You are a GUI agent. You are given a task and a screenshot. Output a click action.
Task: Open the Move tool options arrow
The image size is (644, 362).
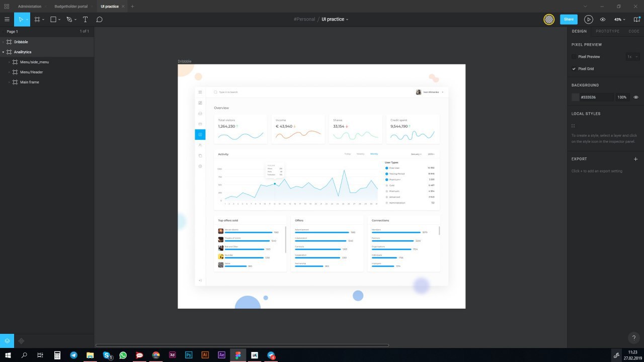[x=27, y=20]
